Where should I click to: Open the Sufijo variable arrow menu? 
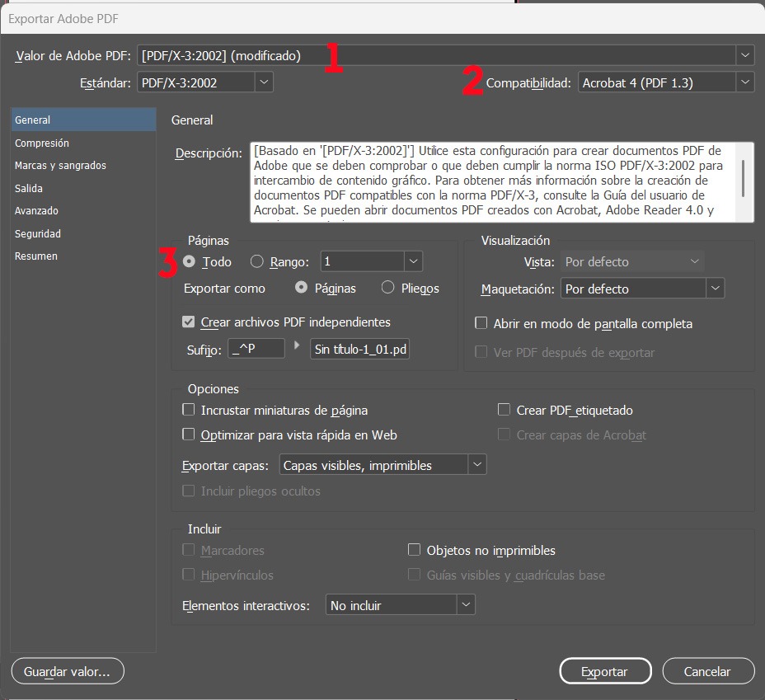click(298, 345)
